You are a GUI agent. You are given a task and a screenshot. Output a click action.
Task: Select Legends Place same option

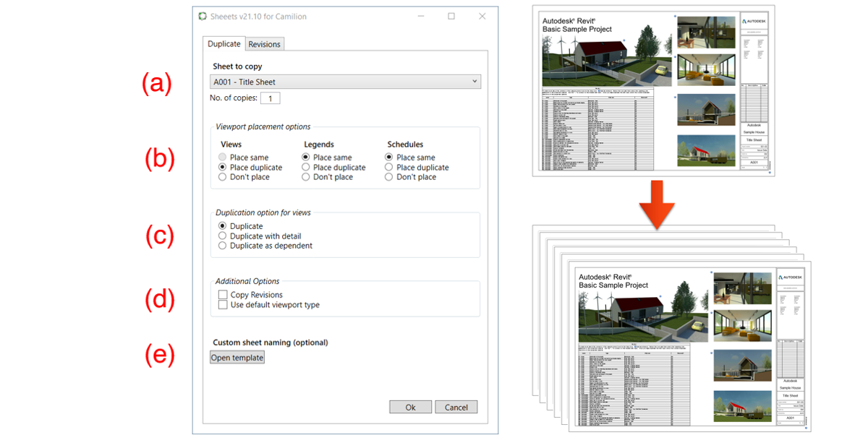coord(306,158)
